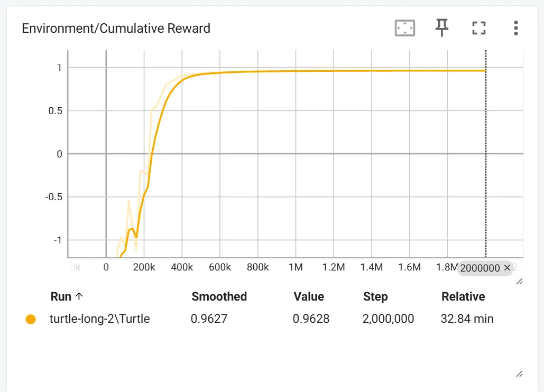This screenshot has width=544, height=392.
Task: Click the Environment/Cumulative Reward title
Action: pyautogui.click(x=116, y=28)
